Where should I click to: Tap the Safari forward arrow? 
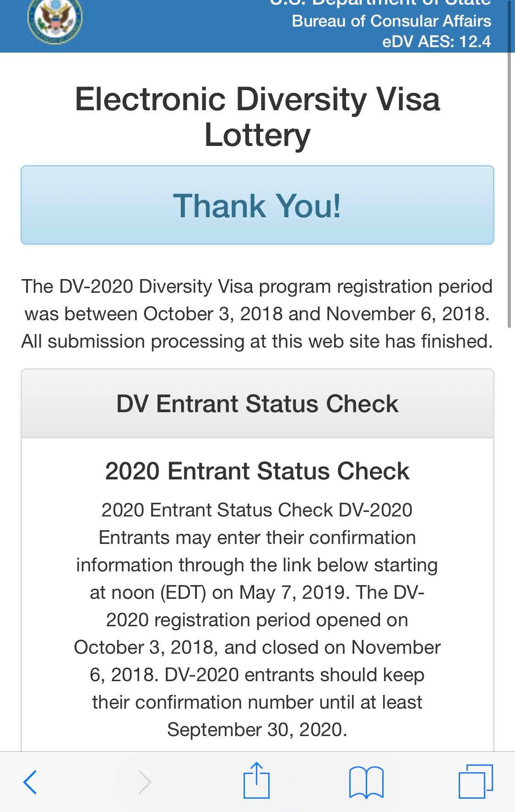145,782
